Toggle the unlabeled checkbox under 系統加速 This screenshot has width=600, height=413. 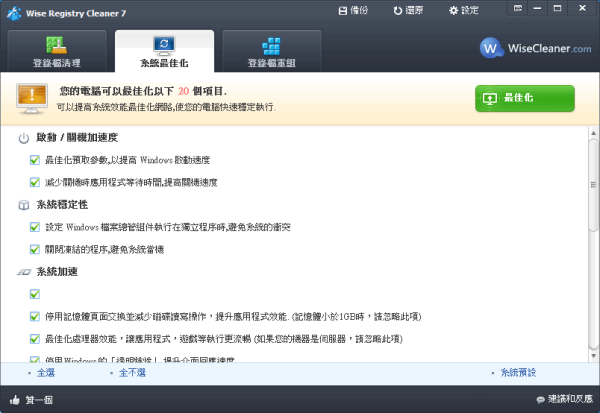35,294
